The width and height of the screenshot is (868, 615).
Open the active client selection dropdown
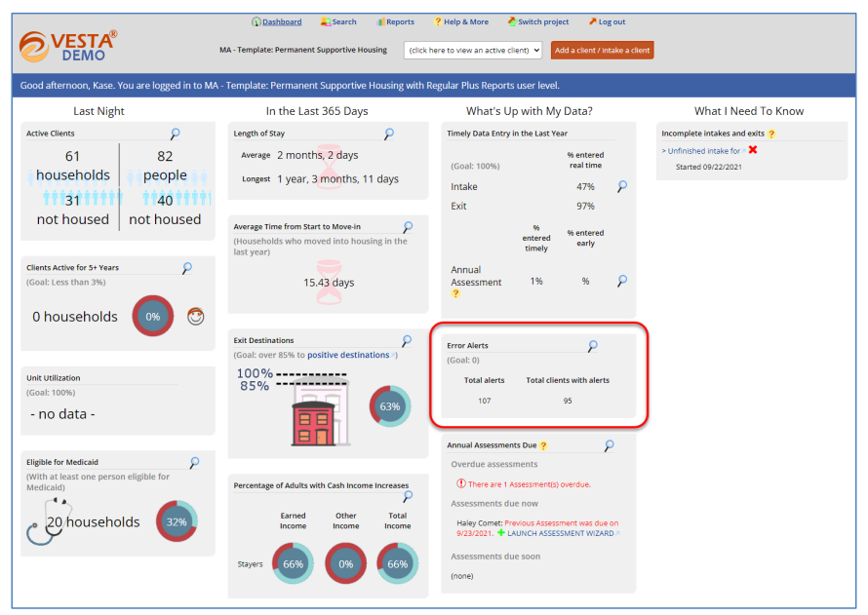point(472,49)
